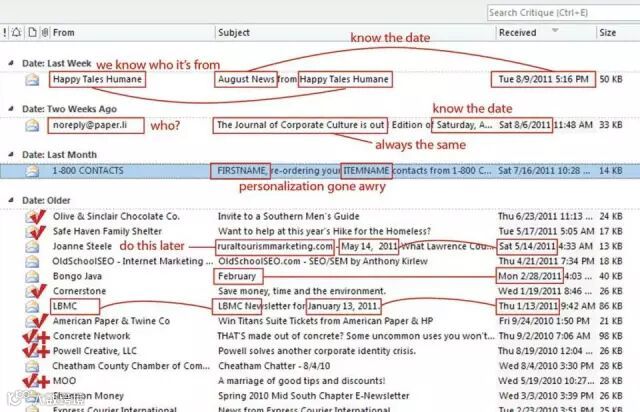Sort by the Subject column header
This screenshot has height=412, width=640.
tap(233, 32)
